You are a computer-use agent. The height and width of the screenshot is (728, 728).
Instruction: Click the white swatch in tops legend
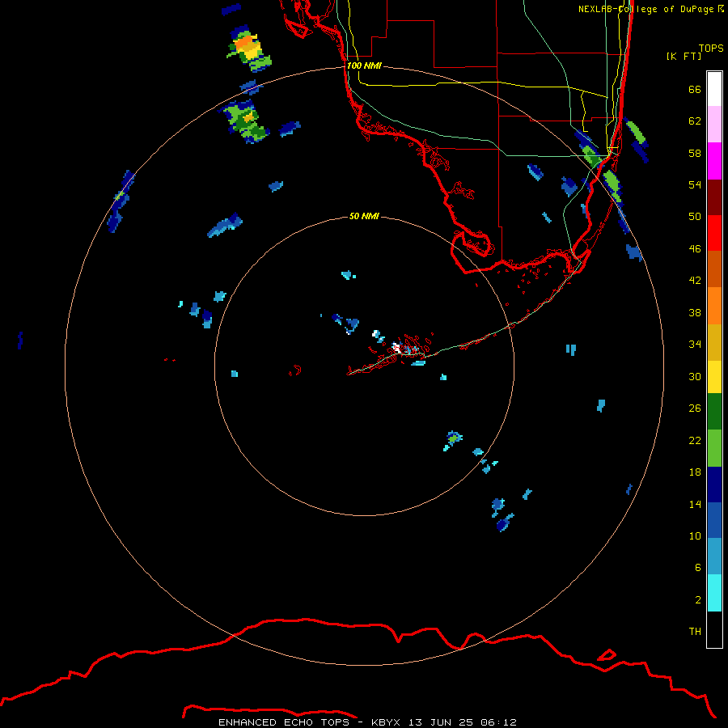[714, 89]
